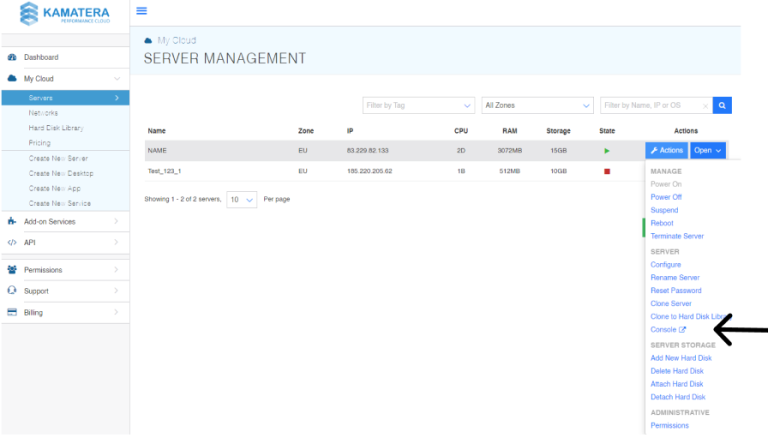Expand the Open split button
Image resolution: width=768 pixels, height=438 pixels.
707,151
